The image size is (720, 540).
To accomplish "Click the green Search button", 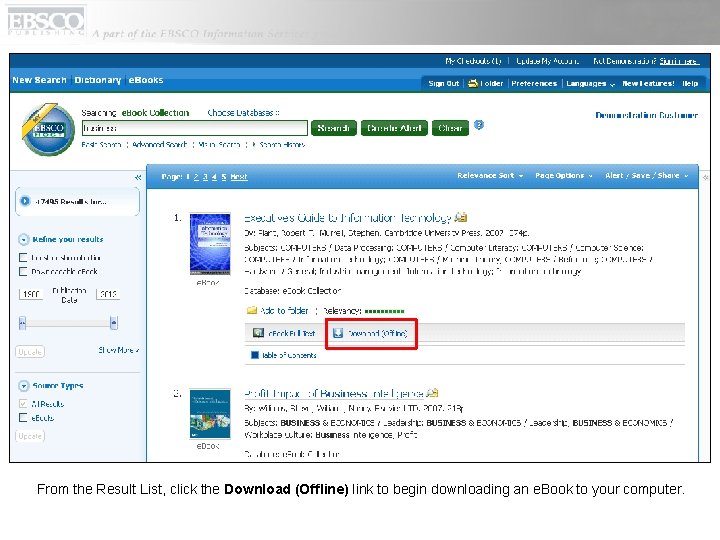I will click(x=333, y=128).
